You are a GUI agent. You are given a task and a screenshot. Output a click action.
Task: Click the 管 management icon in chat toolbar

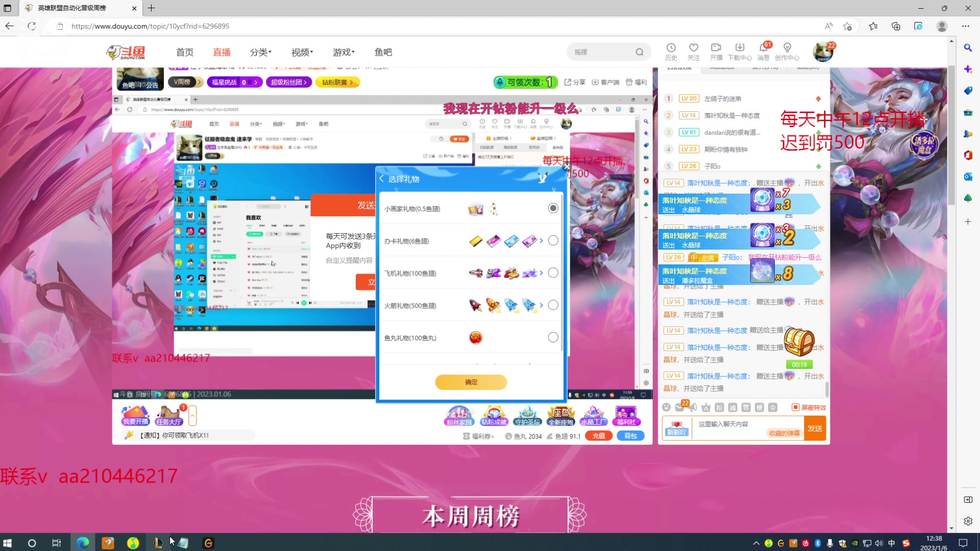click(x=746, y=407)
